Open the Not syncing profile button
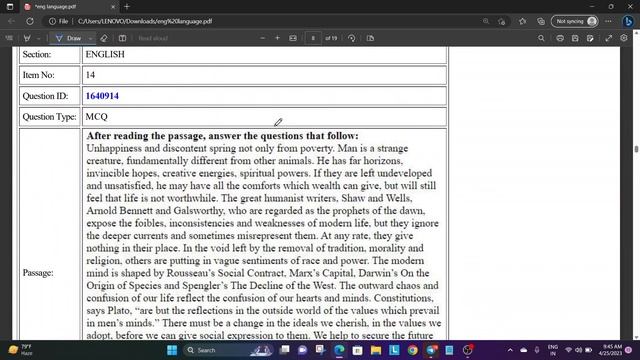The height and width of the screenshot is (360, 640). point(575,21)
